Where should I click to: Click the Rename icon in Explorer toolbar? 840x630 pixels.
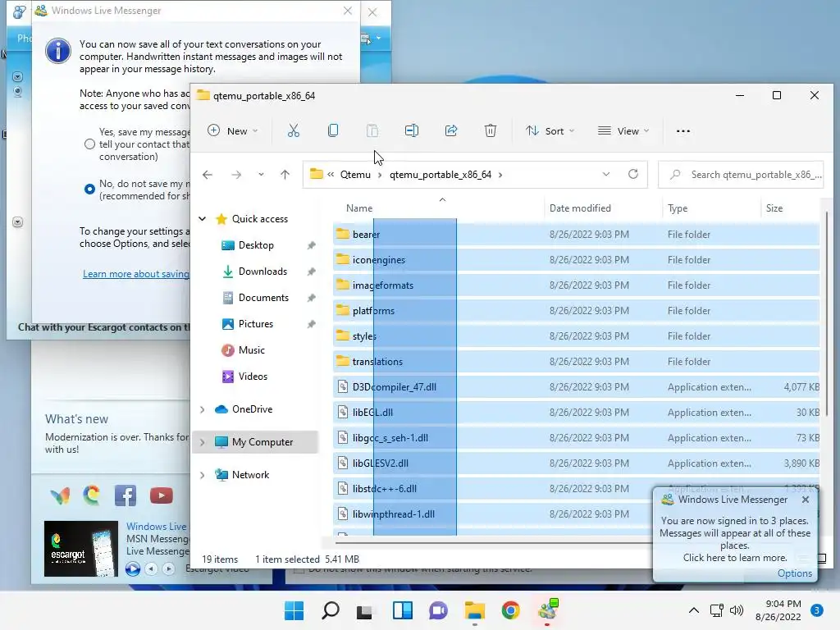pyautogui.click(x=412, y=130)
